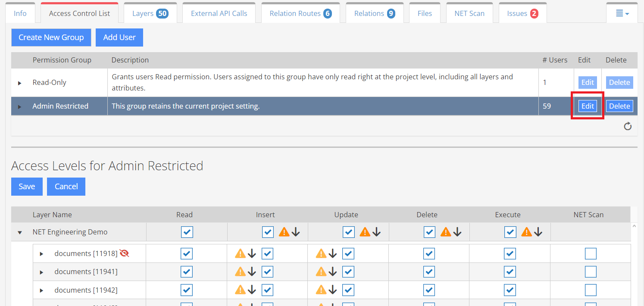Uncheck the Delete checkbox for documents [11941]
Screen dimensions: 644x306
[x=429, y=272]
